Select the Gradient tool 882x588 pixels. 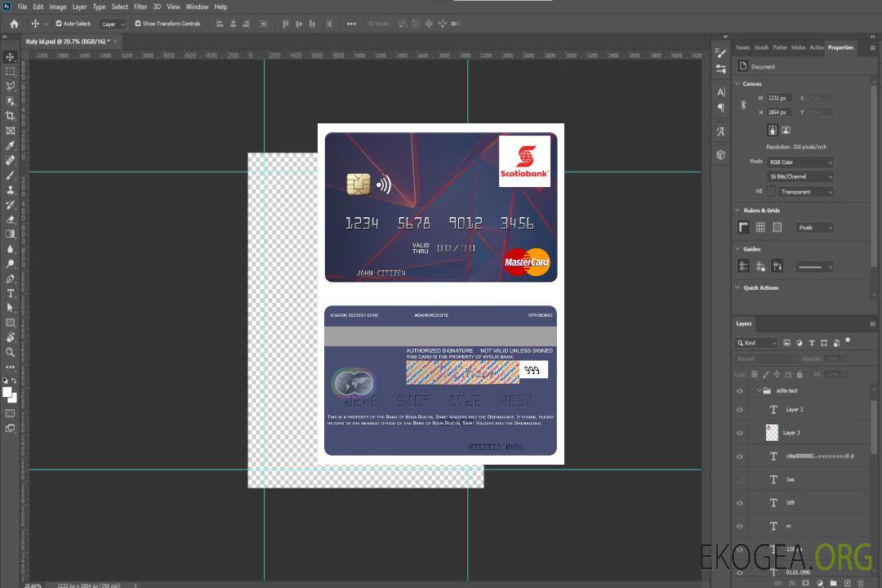(10, 234)
